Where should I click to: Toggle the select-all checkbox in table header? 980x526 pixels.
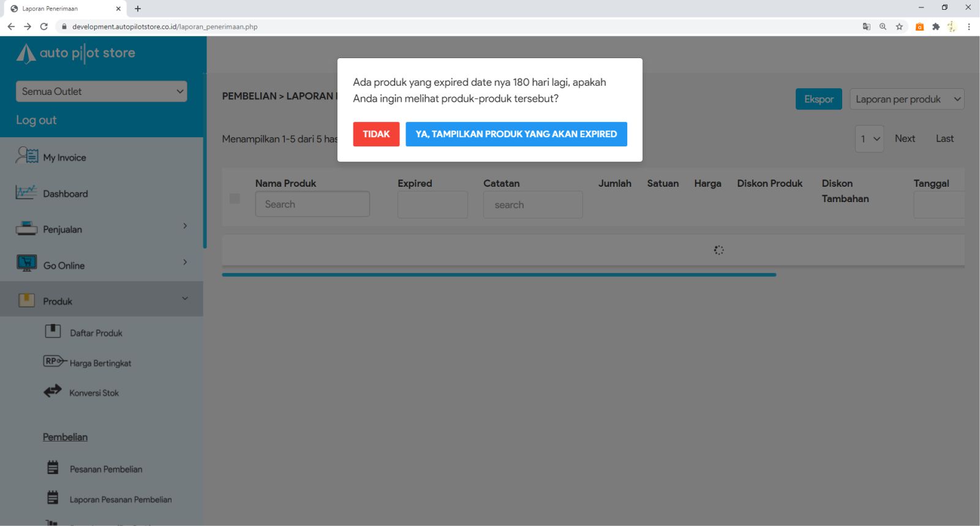235,198
